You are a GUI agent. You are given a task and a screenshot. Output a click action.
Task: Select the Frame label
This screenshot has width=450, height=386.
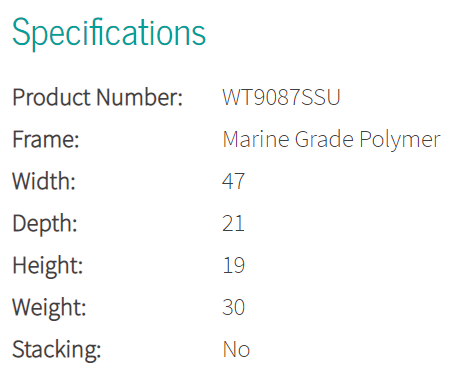pos(46,139)
